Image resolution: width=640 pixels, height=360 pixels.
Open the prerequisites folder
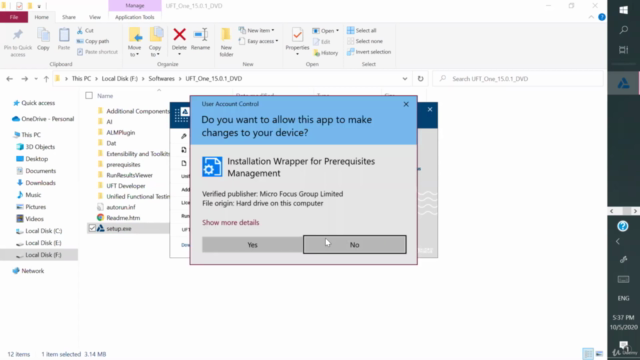click(123, 164)
